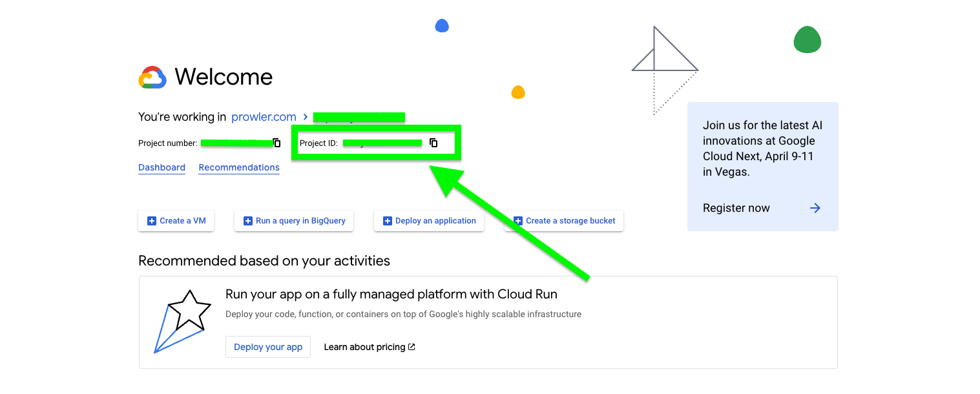Click the Register now arrow icon
Image resolution: width=980 pixels, height=394 pixels.
tap(815, 208)
